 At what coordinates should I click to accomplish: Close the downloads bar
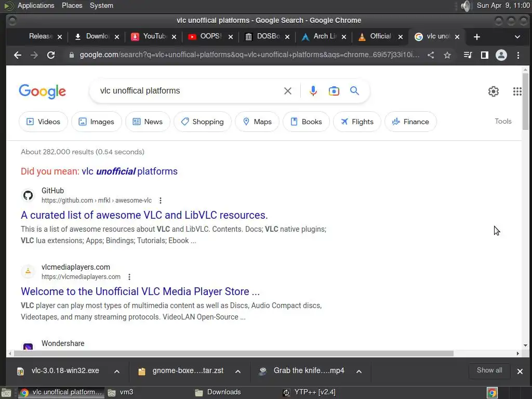pyautogui.click(x=520, y=371)
